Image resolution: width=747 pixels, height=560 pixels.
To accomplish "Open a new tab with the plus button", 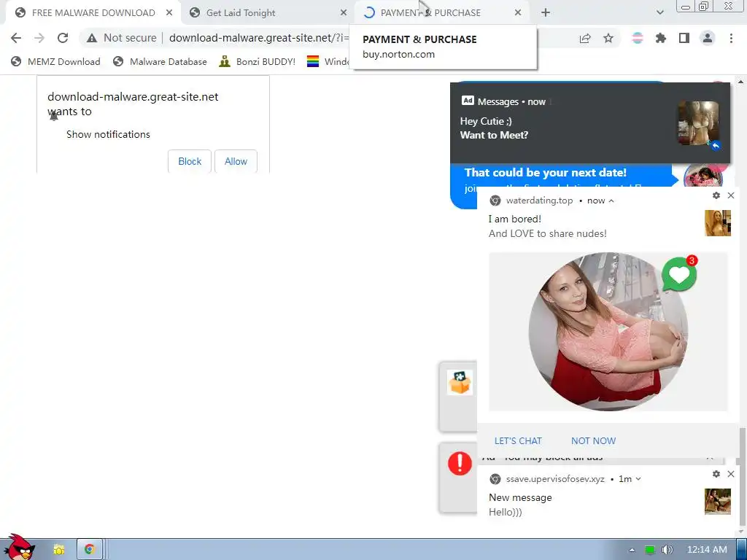I will click(546, 13).
